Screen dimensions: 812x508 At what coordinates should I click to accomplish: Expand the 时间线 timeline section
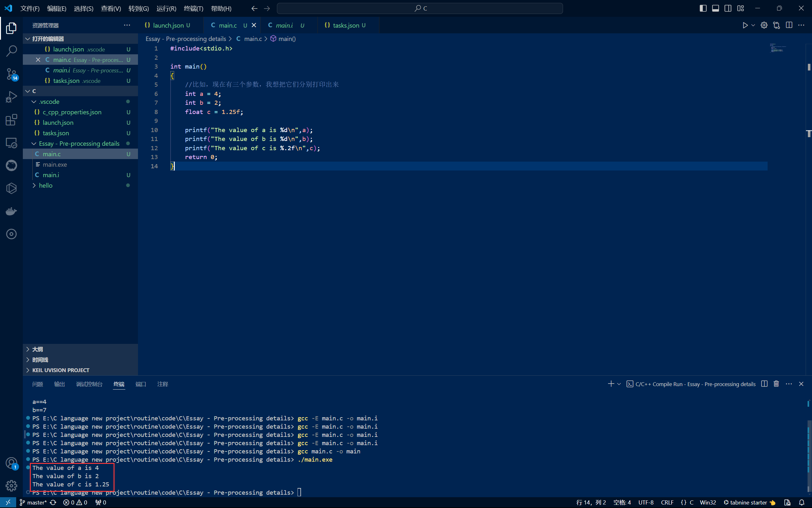(x=80, y=359)
